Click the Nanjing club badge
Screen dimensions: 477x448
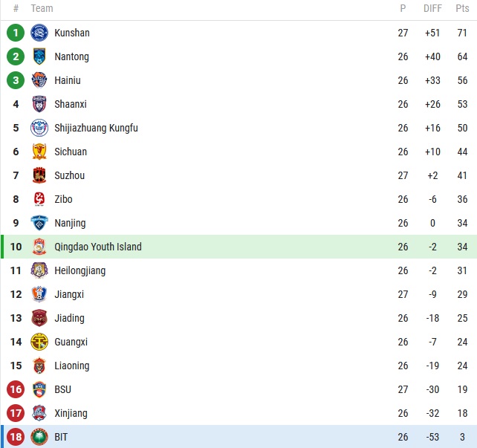(39, 223)
